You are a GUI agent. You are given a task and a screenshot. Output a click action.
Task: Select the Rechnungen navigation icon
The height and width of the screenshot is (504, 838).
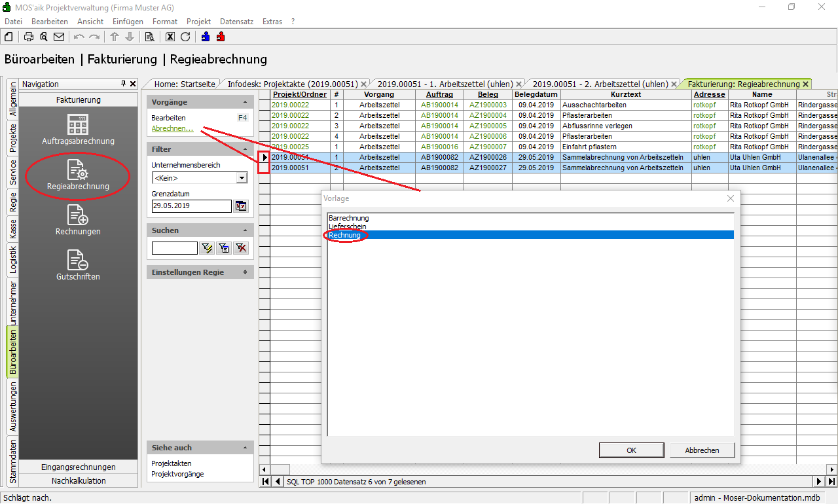[x=78, y=219]
